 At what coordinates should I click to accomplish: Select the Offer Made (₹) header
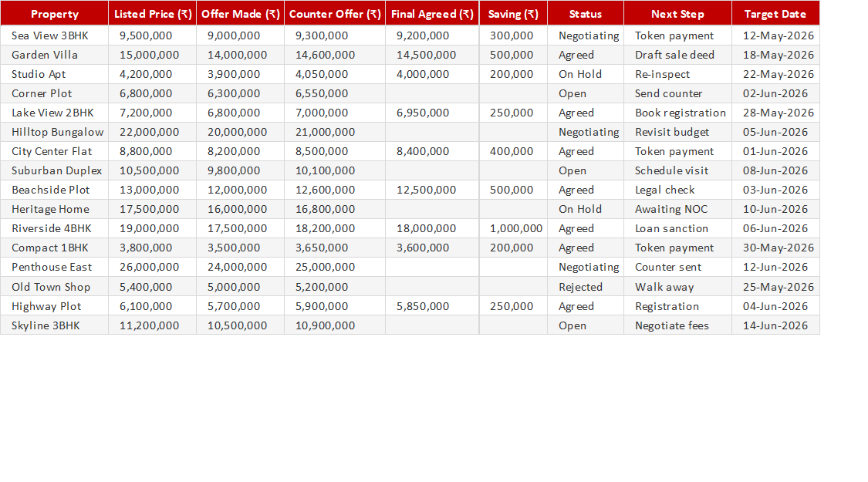tap(240, 14)
